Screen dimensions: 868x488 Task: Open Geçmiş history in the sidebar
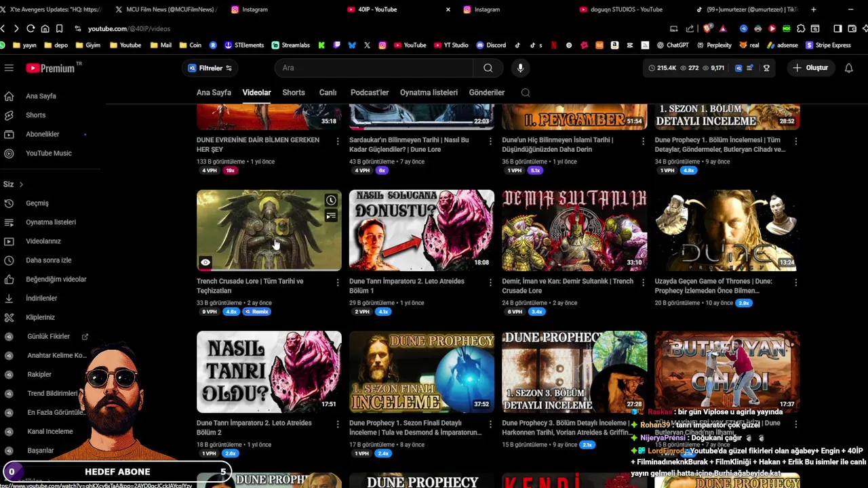pyautogui.click(x=37, y=203)
